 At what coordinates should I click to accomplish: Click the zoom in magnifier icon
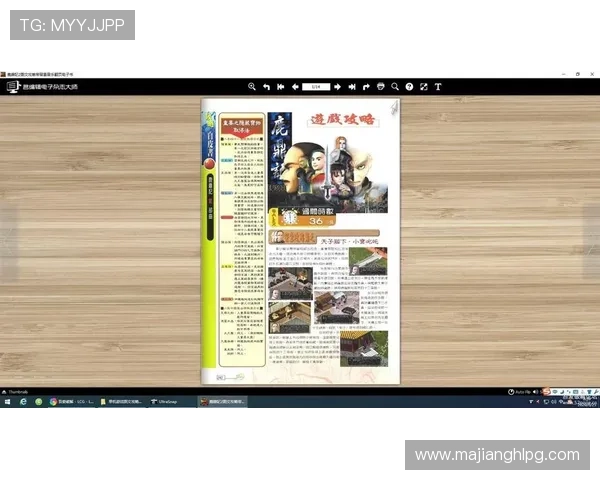252,87
